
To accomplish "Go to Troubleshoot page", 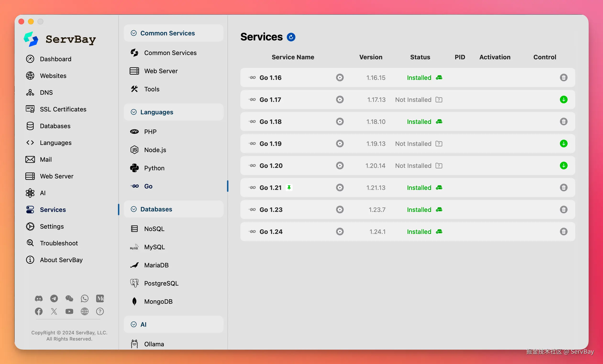I will point(59,243).
